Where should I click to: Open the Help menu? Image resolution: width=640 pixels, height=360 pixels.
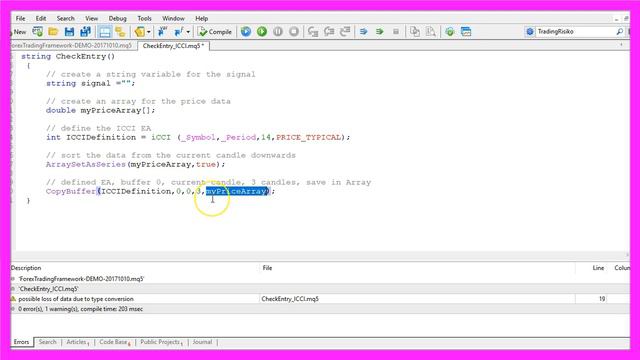[x=201, y=18]
